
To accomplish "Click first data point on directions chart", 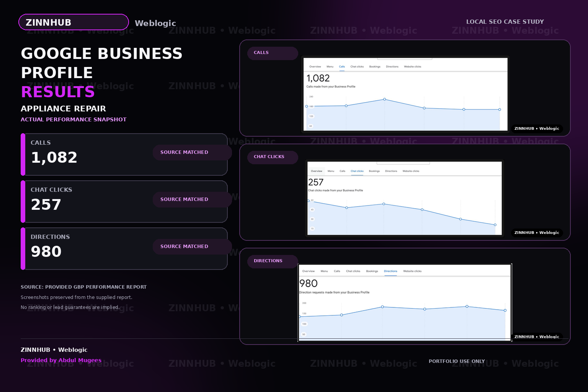I will (x=299, y=317).
